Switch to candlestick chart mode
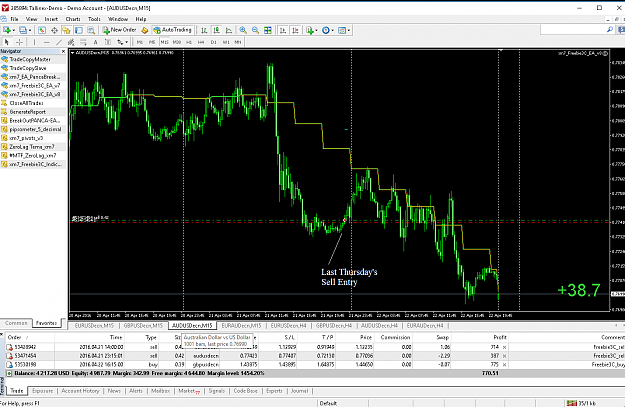This screenshot has height=407, width=625. coord(216,30)
